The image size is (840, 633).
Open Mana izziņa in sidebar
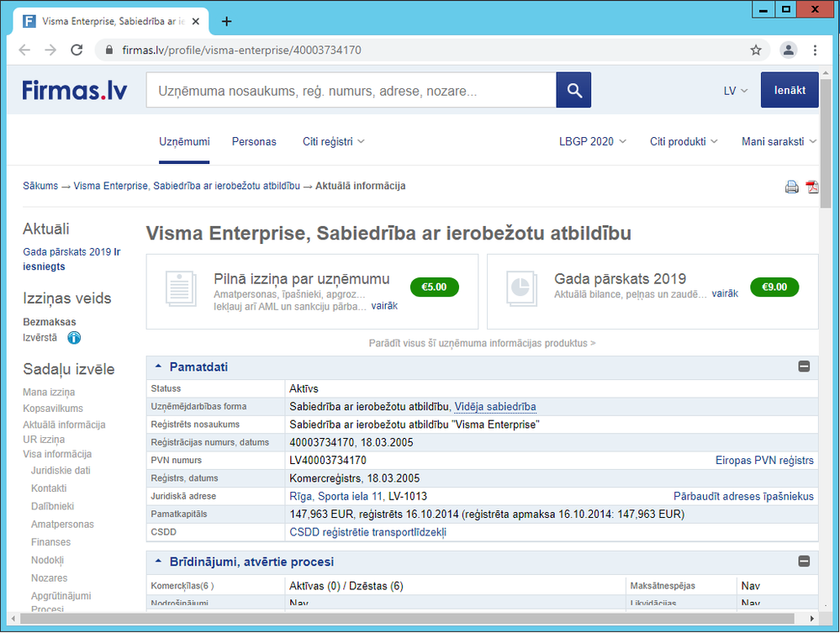pyautogui.click(x=49, y=393)
